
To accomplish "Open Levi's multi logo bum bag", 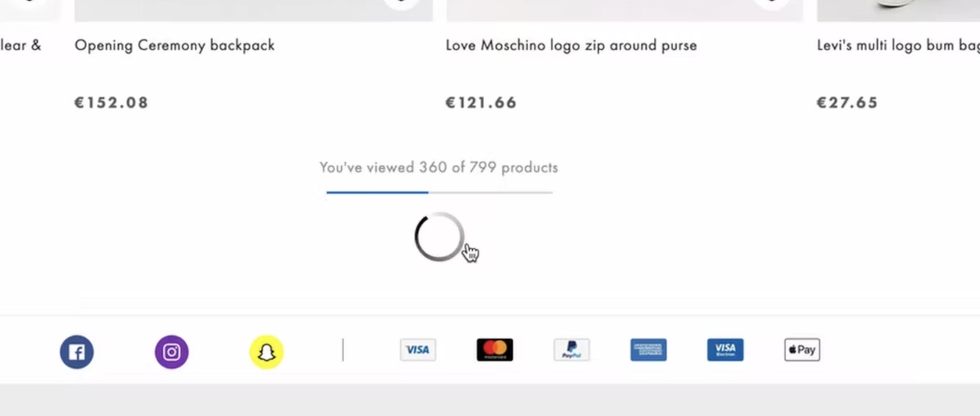I will (x=898, y=45).
